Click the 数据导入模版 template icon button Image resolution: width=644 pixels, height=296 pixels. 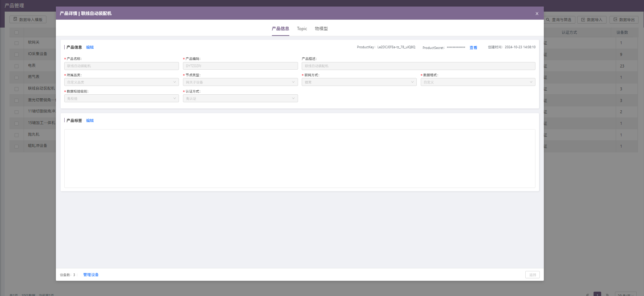coord(15,19)
